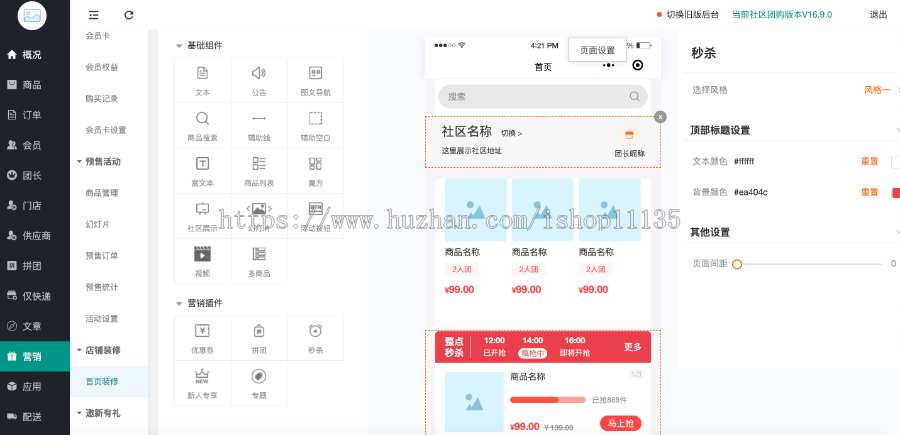This screenshot has width=900, height=435.
Task: Click the account avatar logo
Action: click(32, 15)
